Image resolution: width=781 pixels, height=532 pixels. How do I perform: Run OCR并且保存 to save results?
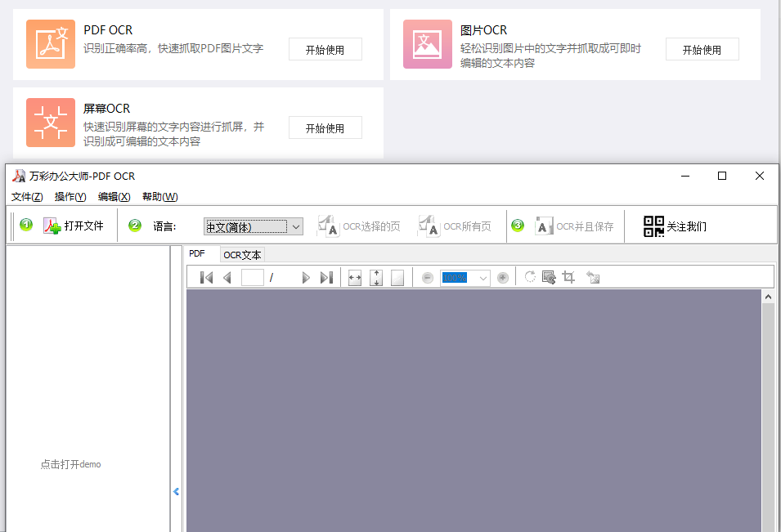[x=544, y=226]
